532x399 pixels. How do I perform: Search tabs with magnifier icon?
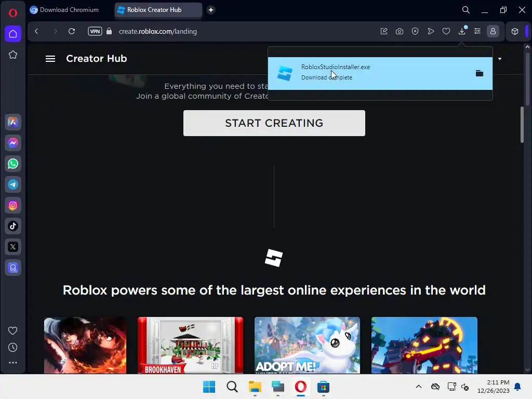pyautogui.click(x=466, y=10)
